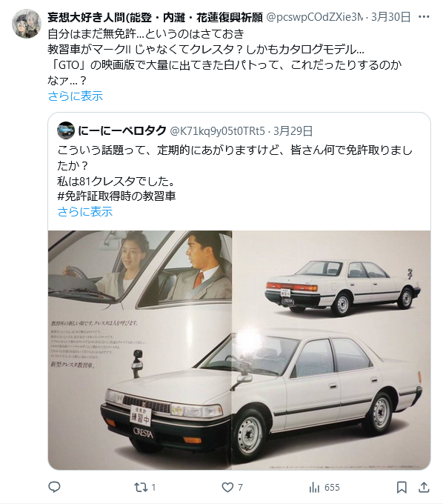443x504 pixels.
Task: Open the #免許証取得時の教習車 hashtag
Action: tap(116, 196)
